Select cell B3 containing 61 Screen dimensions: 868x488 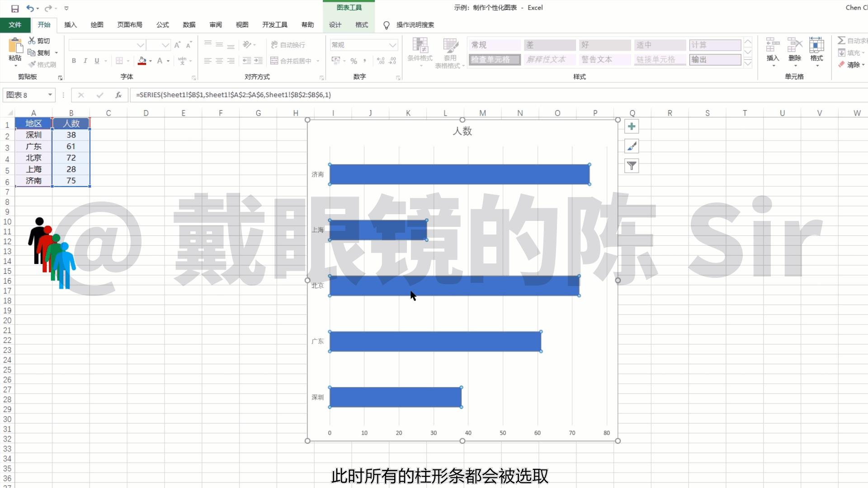71,146
